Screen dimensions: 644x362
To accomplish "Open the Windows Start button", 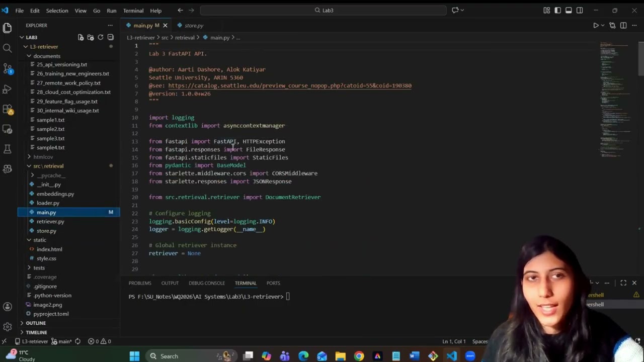I will (x=134, y=356).
